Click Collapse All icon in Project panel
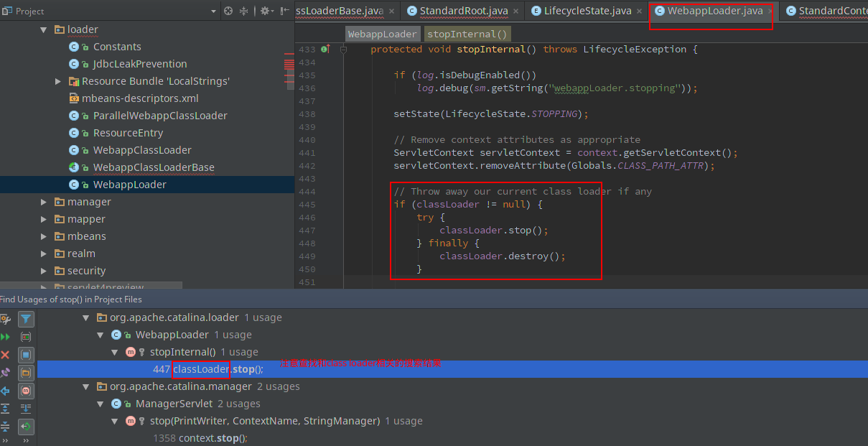This screenshot has height=446, width=868. tap(244, 11)
